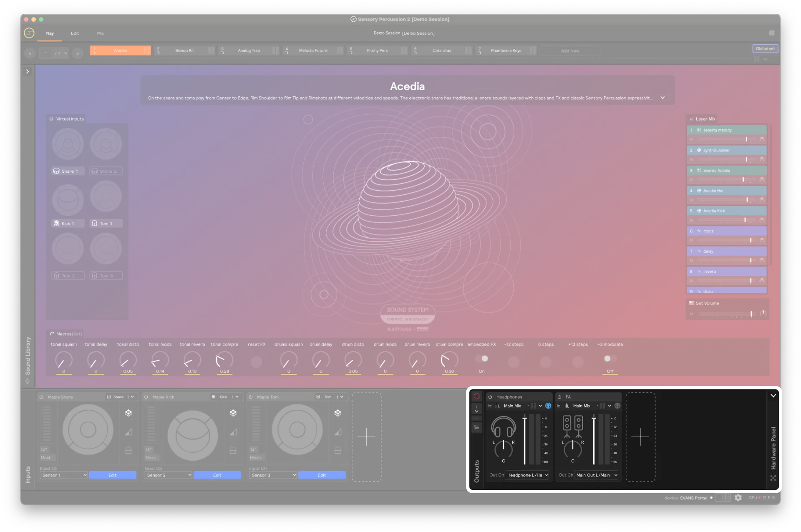Screen dimensions: 801x532
Task: Select the Mix tab
Action: [x=100, y=33]
